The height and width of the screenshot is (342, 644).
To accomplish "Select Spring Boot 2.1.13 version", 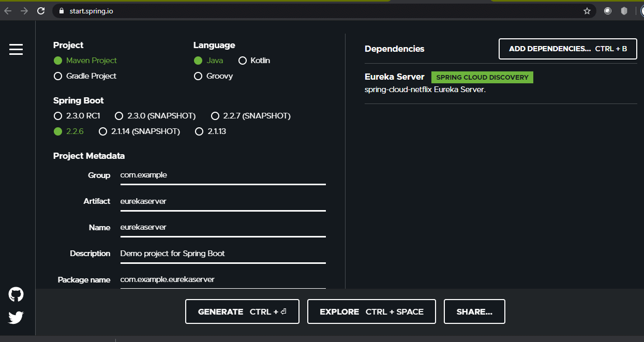I will [199, 131].
